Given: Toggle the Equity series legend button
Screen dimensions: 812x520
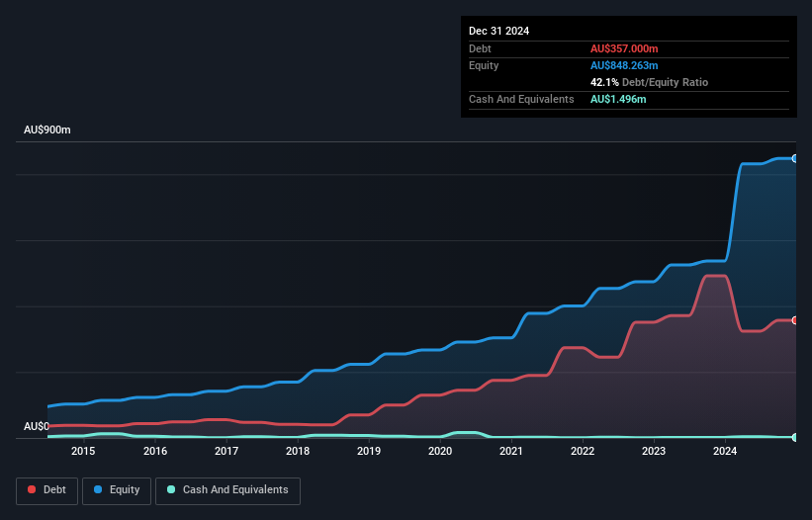Looking at the screenshot, I should pos(117,490).
